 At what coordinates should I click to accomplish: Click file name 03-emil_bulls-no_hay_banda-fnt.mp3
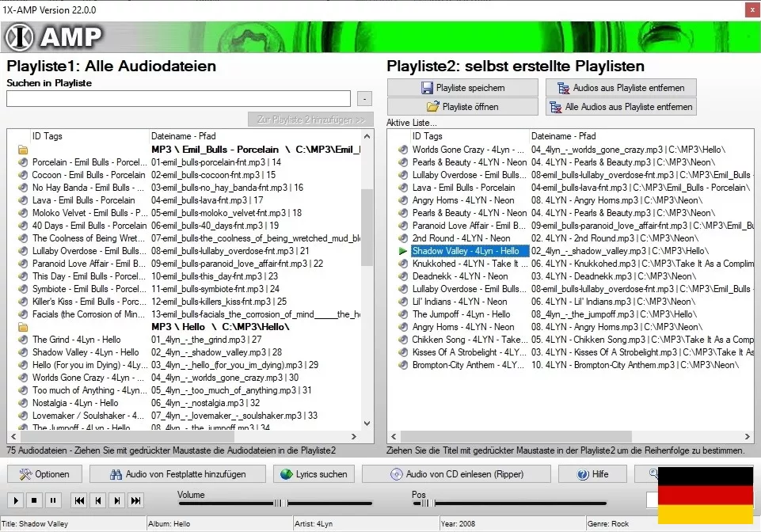227,188
